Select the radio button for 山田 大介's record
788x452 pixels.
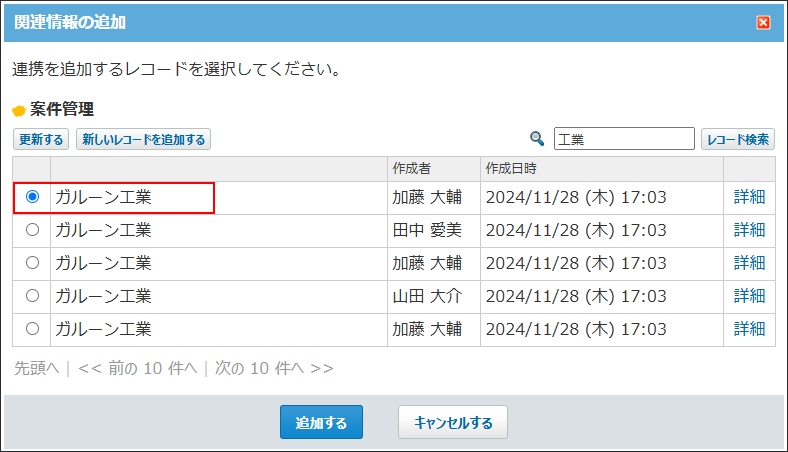[x=32, y=296]
